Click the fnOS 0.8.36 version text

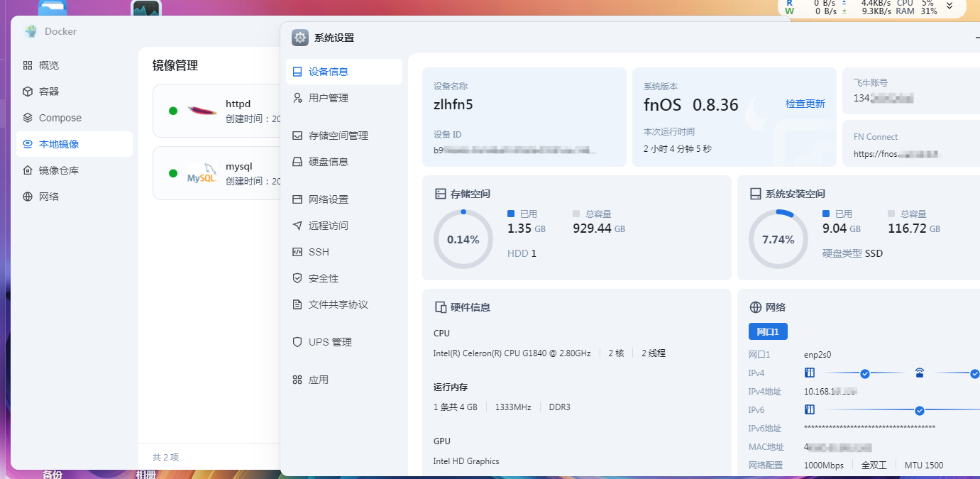[691, 105]
